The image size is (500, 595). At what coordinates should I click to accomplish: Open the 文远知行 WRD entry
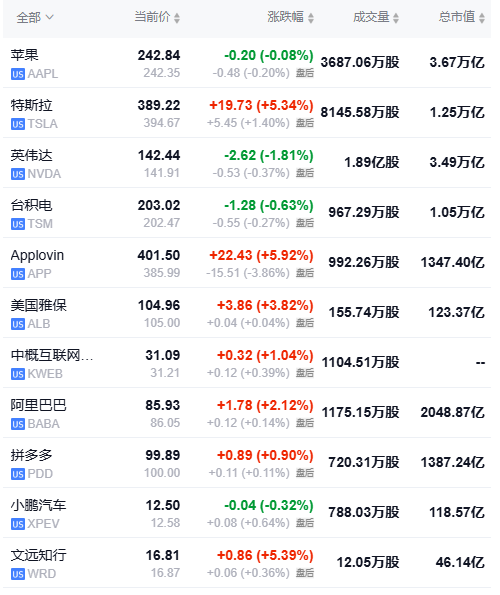click(247, 563)
